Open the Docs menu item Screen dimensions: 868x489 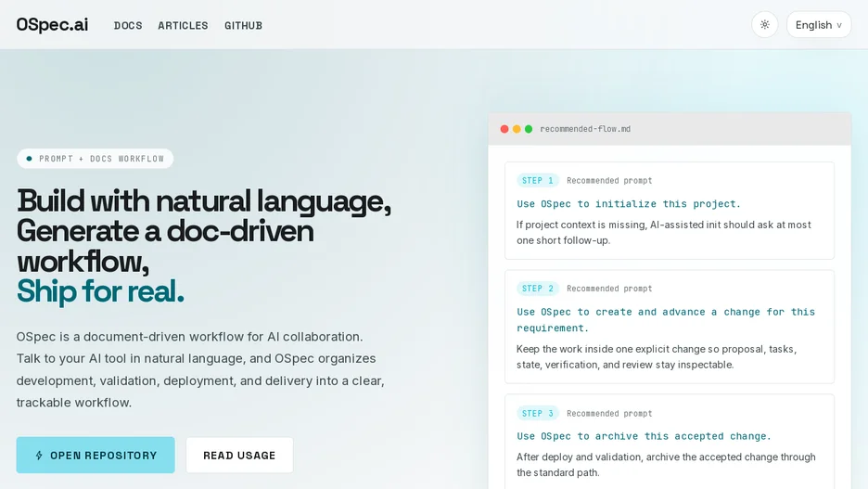tap(128, 25)
